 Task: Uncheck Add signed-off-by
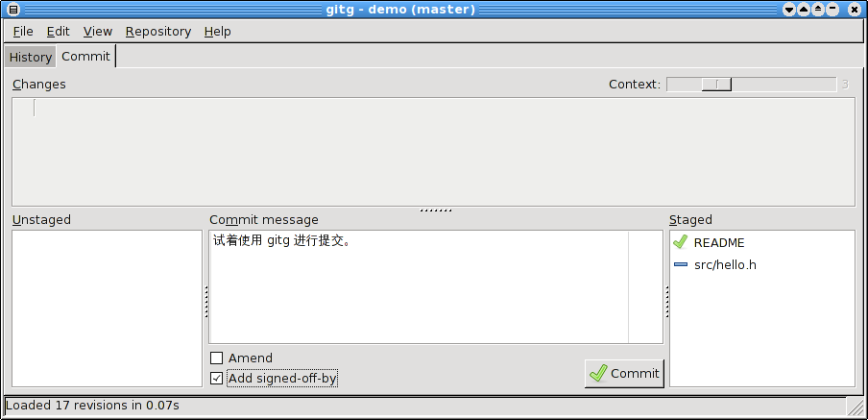(x=216, y=379)
